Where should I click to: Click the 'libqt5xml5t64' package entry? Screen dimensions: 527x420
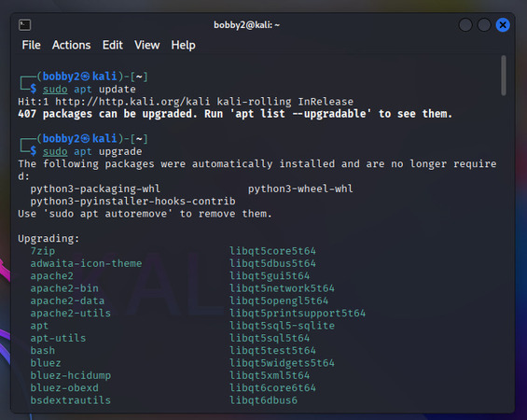[270, 375]
